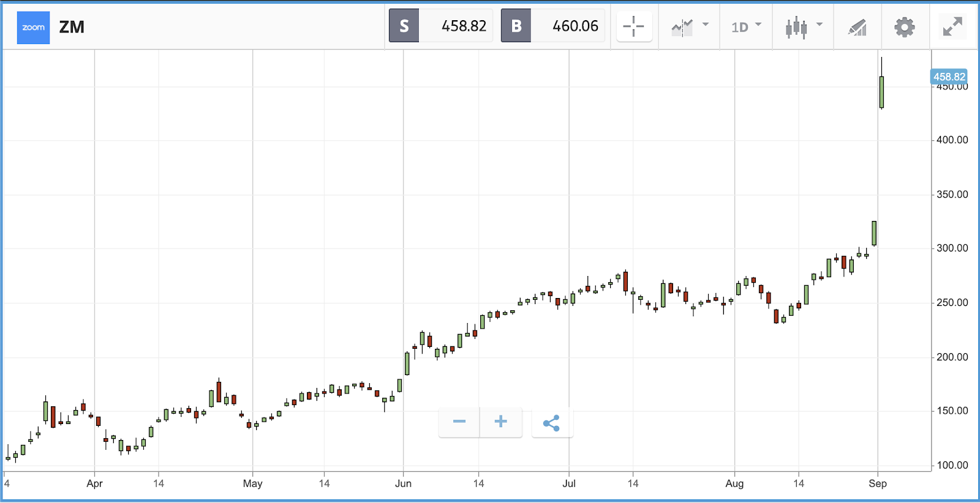
Task: Click the latest green candle near 450
Action: [x=881, y=92]
